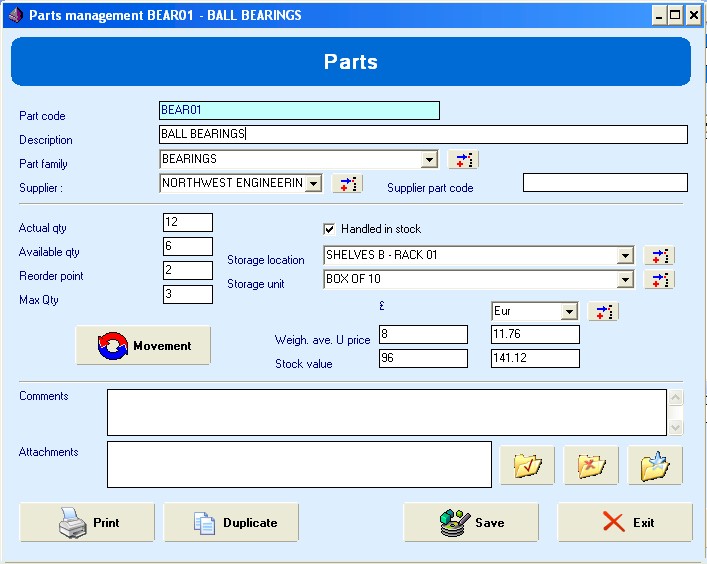Click the add-new icon beside Storage location
707x564 pixels.
tap(659, 256)
